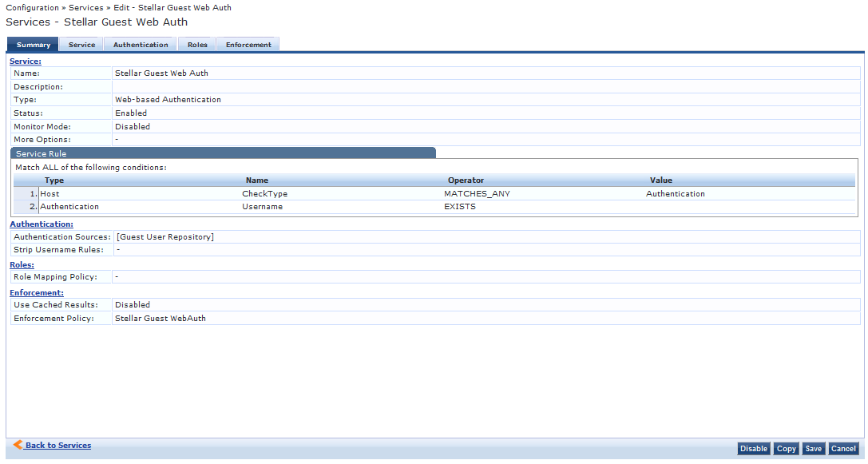The image size is (868, 464).
Task: Switch to the Service tab
Action: tap(81, 45)
